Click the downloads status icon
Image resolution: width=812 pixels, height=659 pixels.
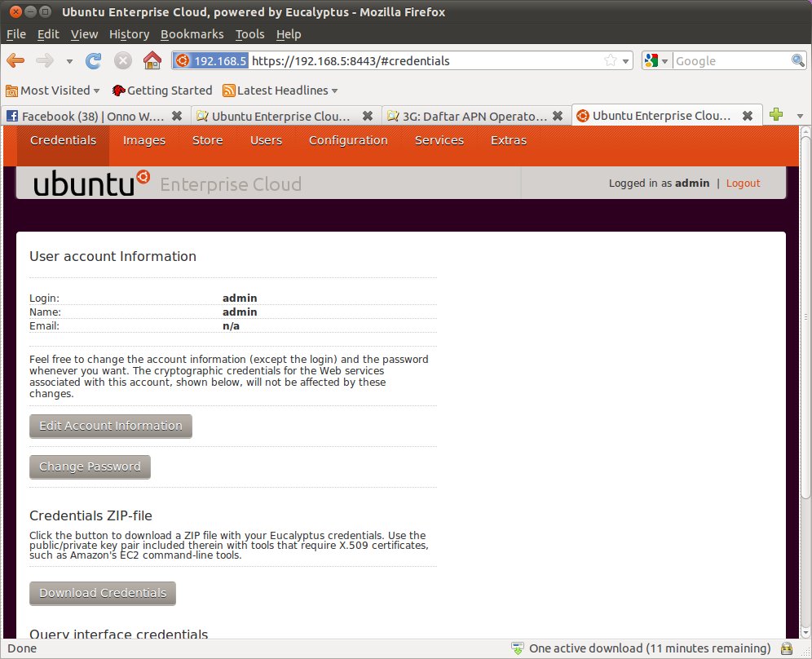(518, 648)
